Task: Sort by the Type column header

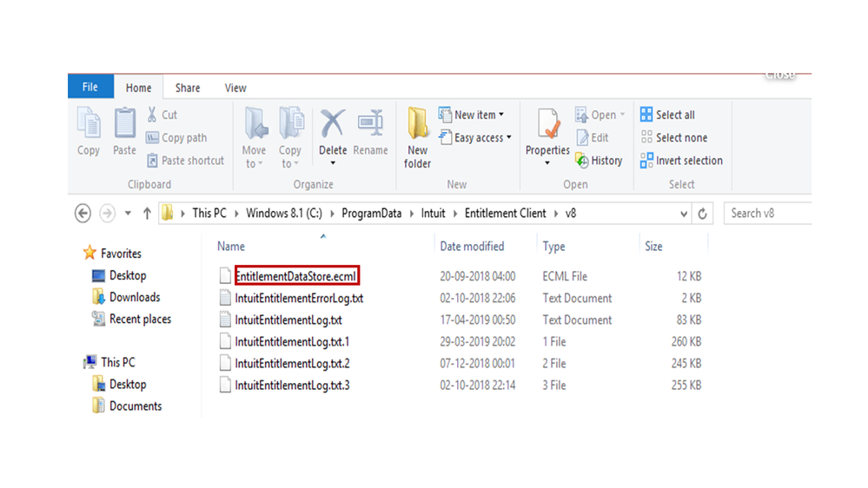Action: point(553,247)
